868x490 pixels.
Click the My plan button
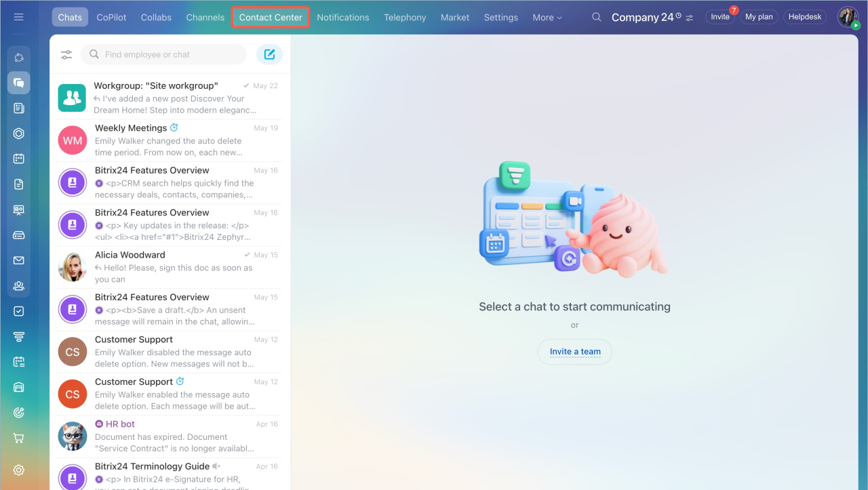click(759, 17)
